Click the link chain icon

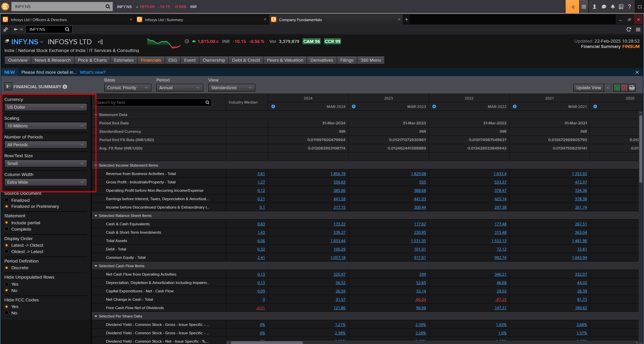[x=5, y=30]
